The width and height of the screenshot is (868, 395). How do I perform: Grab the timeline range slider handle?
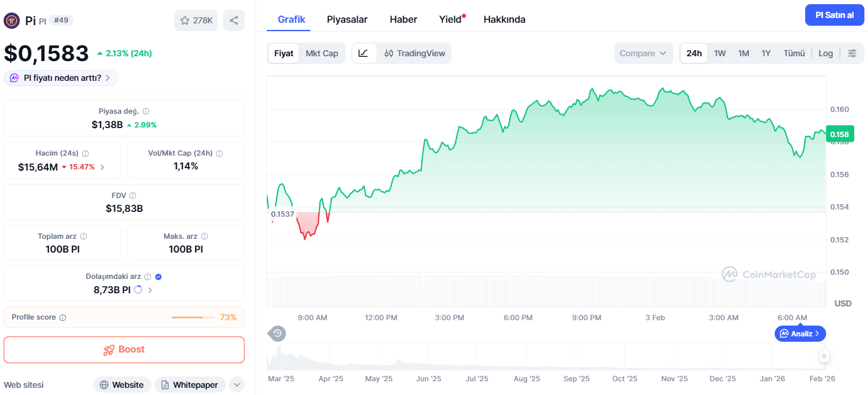click(x=824, y=357)
